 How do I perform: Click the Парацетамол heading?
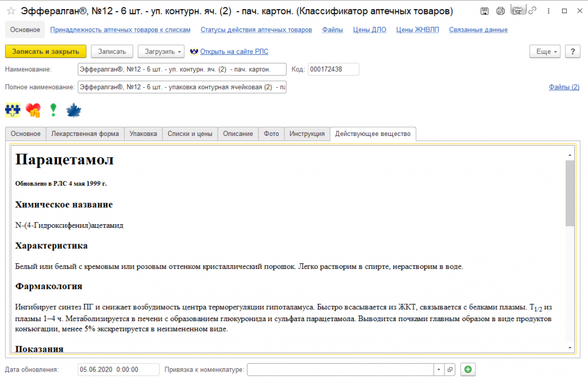tap(64, 159)
